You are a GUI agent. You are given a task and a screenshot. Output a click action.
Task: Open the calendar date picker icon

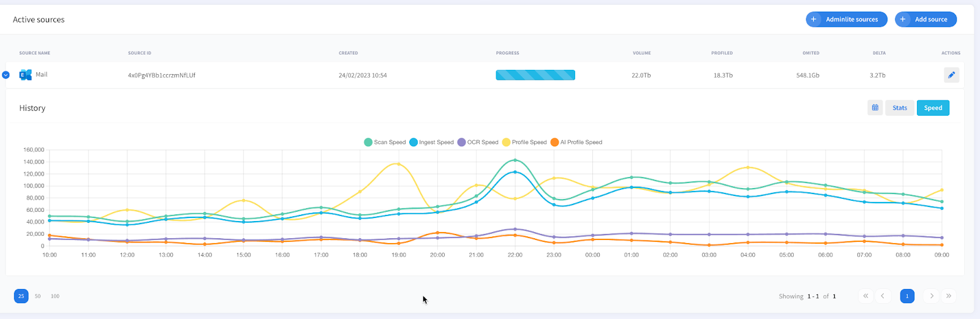(x=875, y=108)
